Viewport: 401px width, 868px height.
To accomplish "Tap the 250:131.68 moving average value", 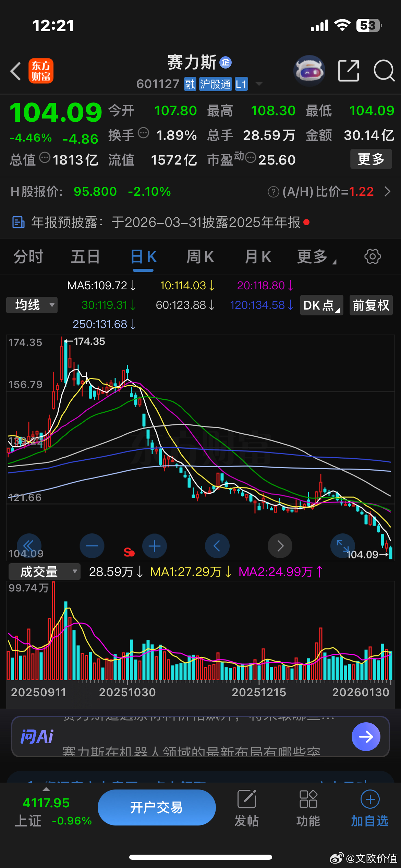I will tap(104, 324).
